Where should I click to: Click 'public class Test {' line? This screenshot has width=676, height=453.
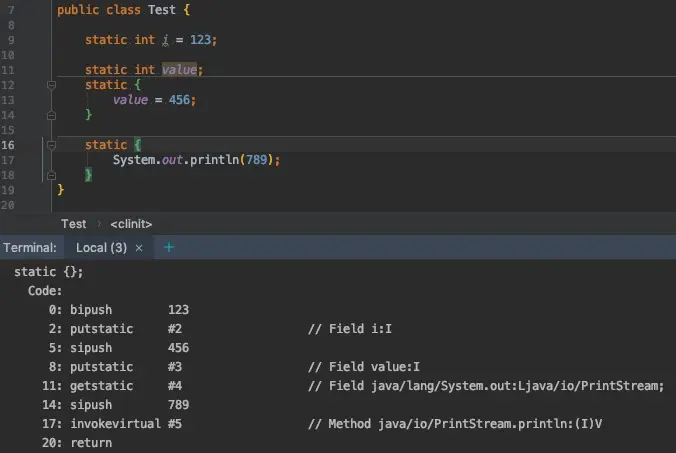tap(124, 10)
